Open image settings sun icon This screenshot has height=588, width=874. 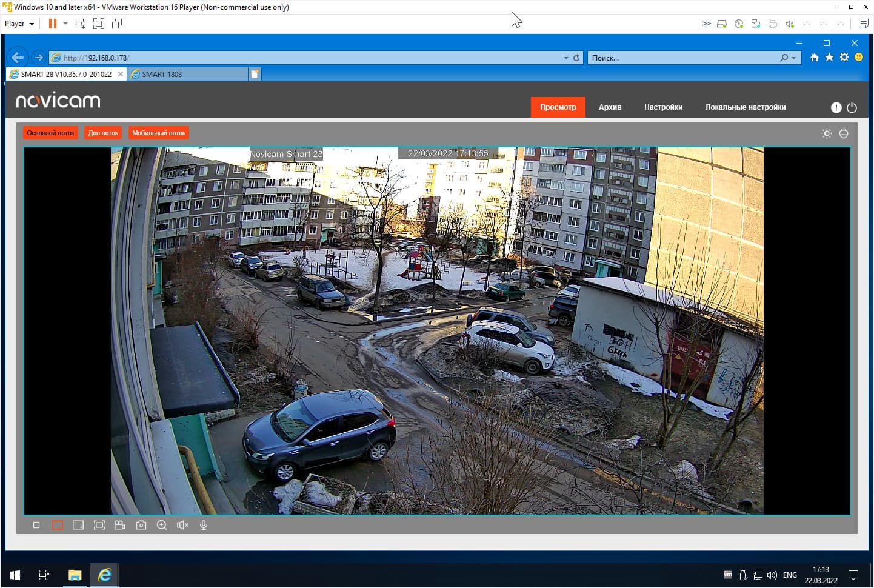826,133
